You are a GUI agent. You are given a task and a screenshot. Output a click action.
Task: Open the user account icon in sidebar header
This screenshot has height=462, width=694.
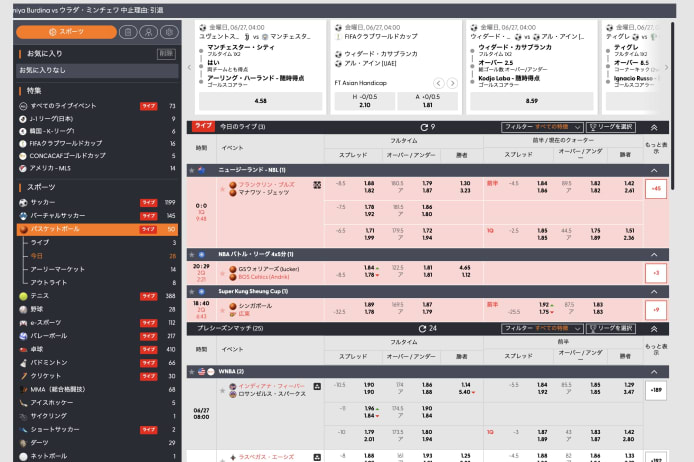149,32
